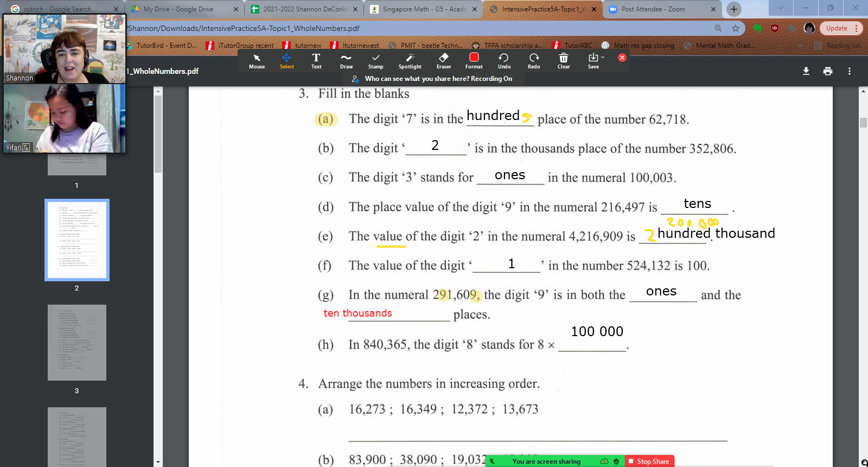Select the Eraser tool
868x467 pixels.
point(444,61)
